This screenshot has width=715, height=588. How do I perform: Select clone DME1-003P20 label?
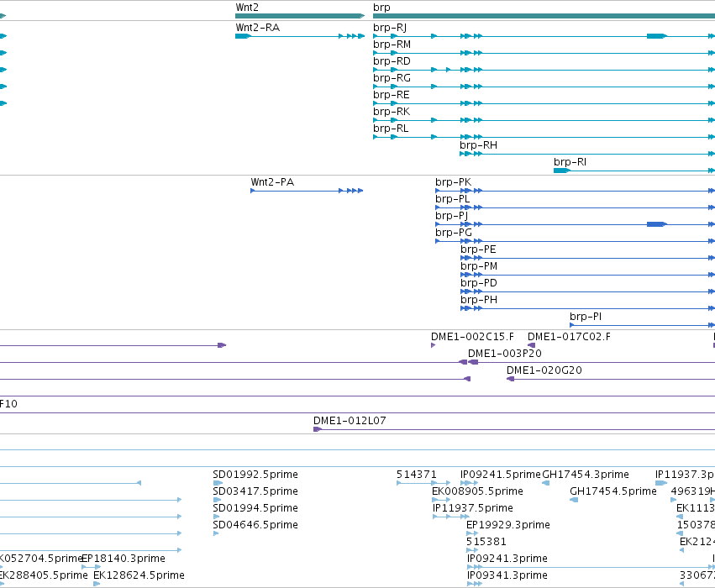[x=505, y=354]
